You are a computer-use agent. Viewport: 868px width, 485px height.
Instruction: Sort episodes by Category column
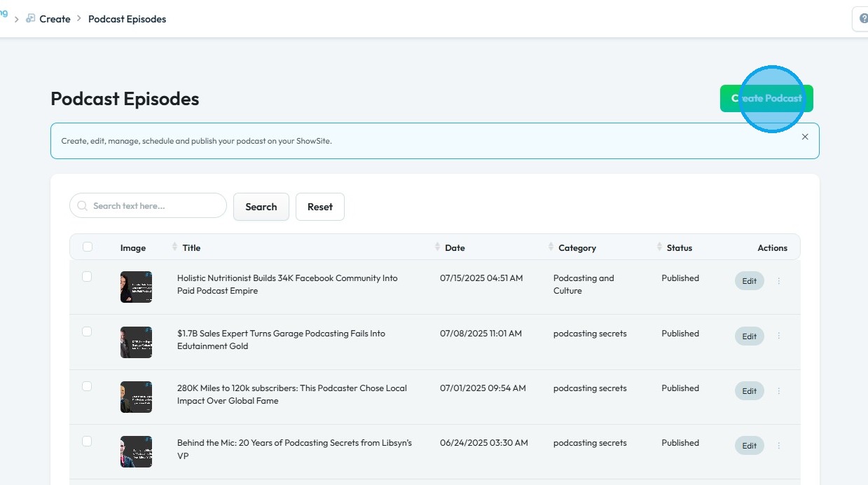551,247
